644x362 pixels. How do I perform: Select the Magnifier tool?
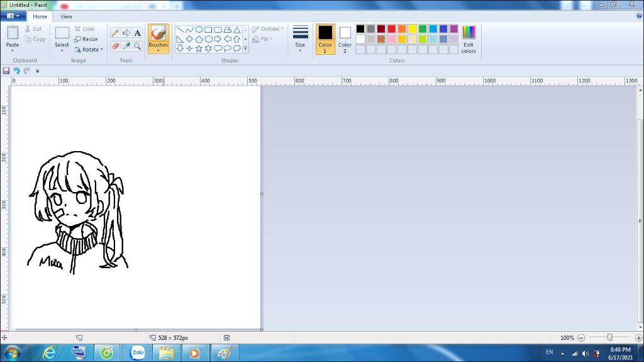pyautogui.click(x=138, y=46)
